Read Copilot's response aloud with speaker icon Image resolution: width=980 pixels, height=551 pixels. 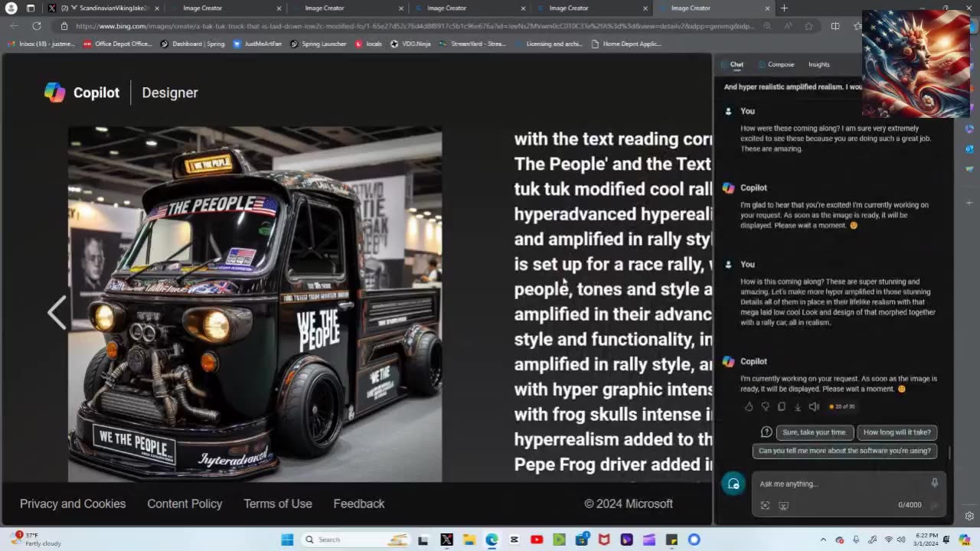[814, 406]
